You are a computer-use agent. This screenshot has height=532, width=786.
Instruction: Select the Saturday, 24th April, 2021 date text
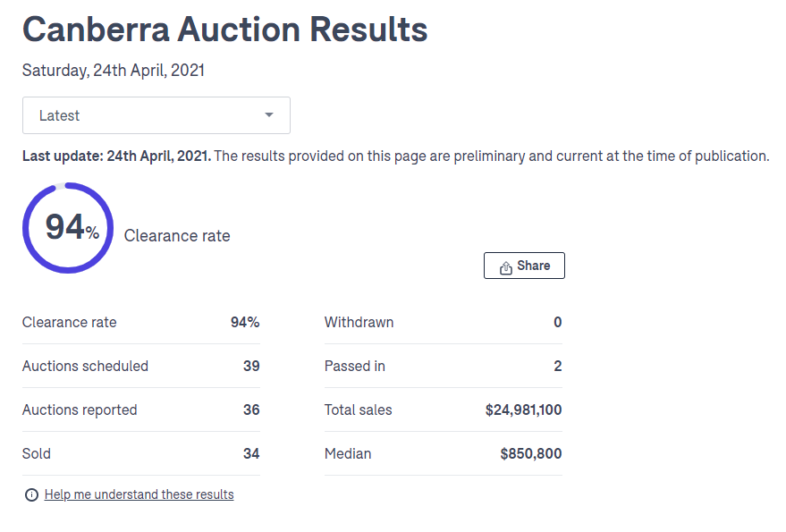[x=114, y=71]
